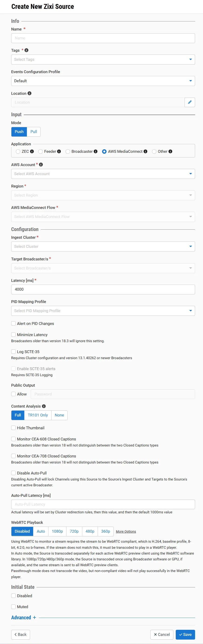The height and width of the screenshot is (644, 203).
Task: Click the AWS MediaConnect info icon
Action: (x=145, y=151)
